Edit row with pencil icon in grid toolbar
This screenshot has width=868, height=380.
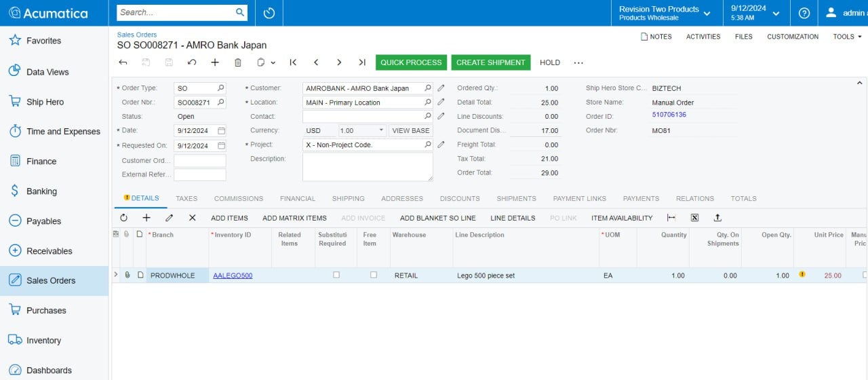click(x=170, y=218)
